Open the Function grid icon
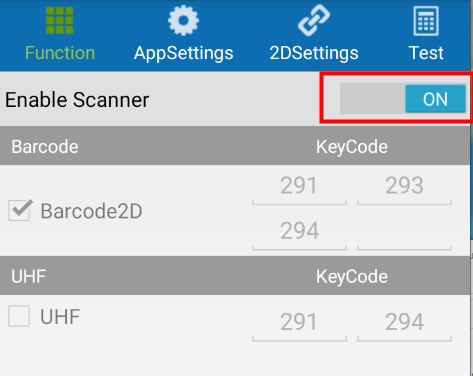 click(60, 21)
